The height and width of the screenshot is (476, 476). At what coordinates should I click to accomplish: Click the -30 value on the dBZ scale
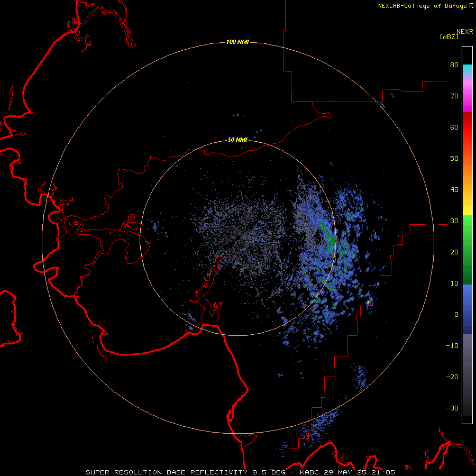(452, 408)
